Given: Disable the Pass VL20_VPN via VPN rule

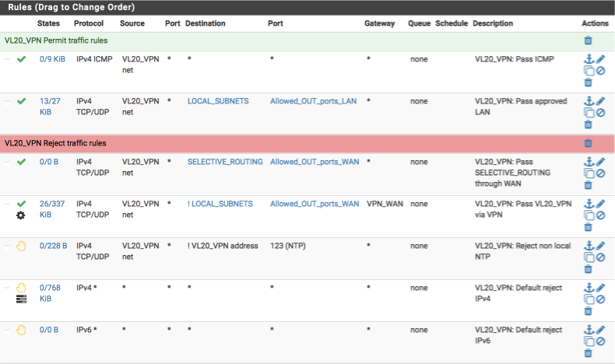Looking at the screenshot, I should click(x=600, y=215).
